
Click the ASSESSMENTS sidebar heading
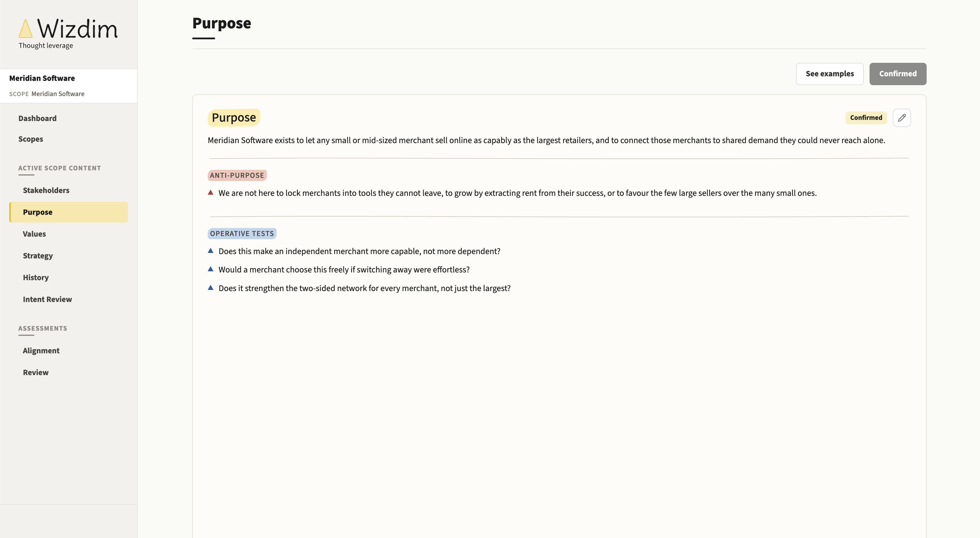pos(43,328)
